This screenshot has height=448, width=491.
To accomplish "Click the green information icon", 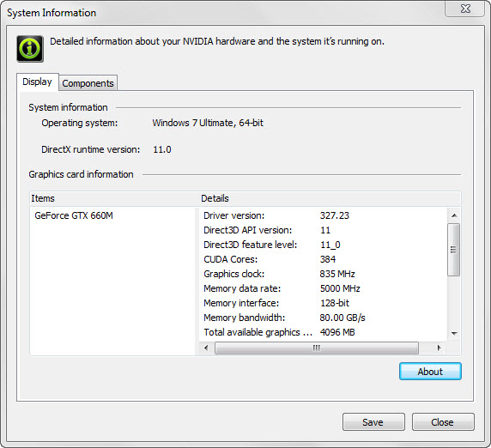I will point(30,49).
